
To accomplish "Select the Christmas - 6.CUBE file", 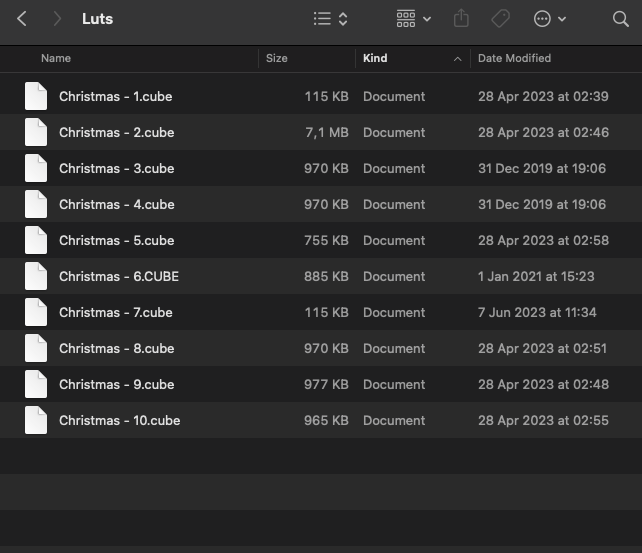I will 118,277.
